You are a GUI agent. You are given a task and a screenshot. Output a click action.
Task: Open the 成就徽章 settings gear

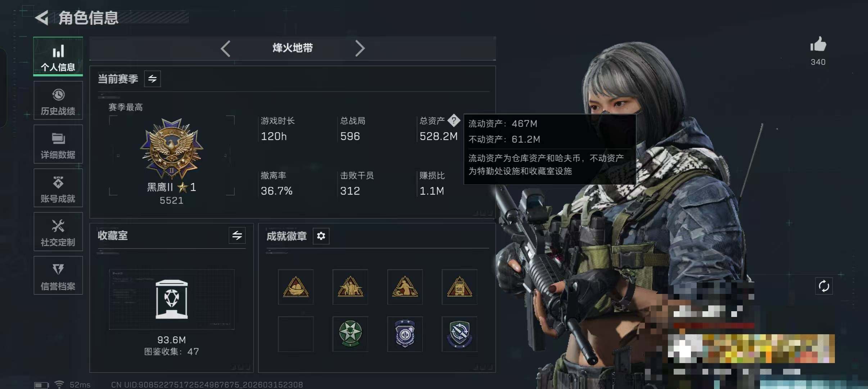click(321, 236)
